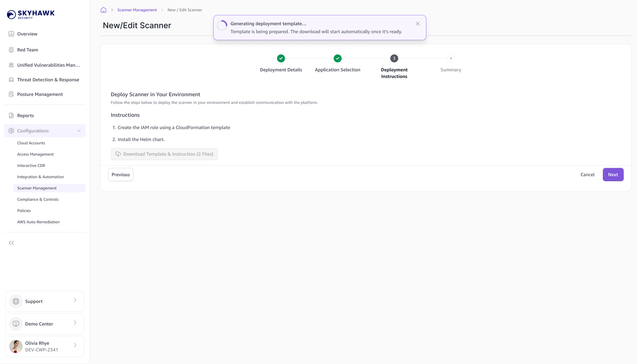Click the Unified Vulnerabilities bug icon
Image resolution: width=637 pixels, height=364 pixels.
coord(11,65)
